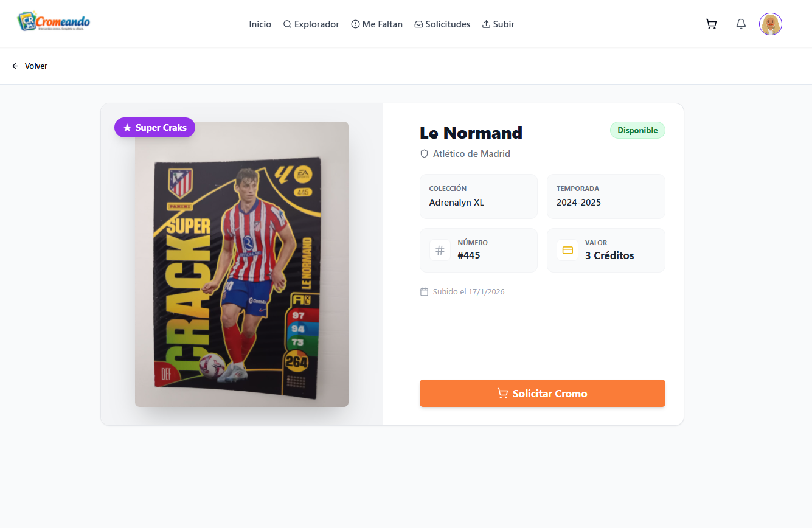Click the Cromeando logo

54,22
